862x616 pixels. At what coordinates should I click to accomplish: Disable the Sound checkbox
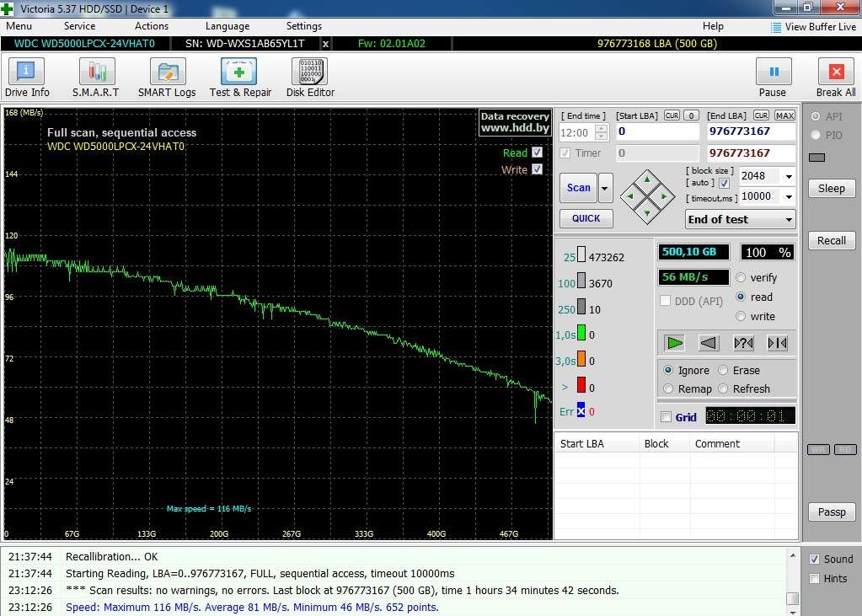[814, 559]
